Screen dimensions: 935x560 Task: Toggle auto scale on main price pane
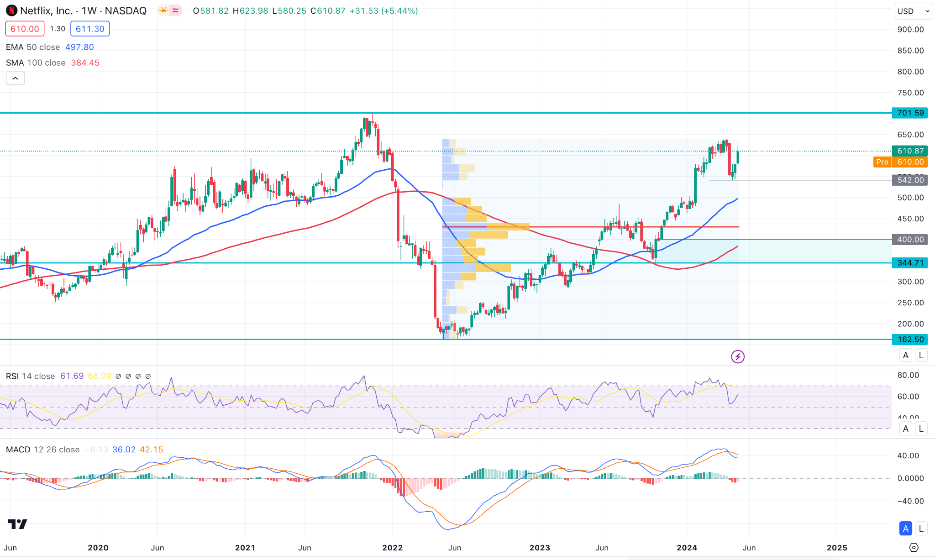click(x=906, y=355)
